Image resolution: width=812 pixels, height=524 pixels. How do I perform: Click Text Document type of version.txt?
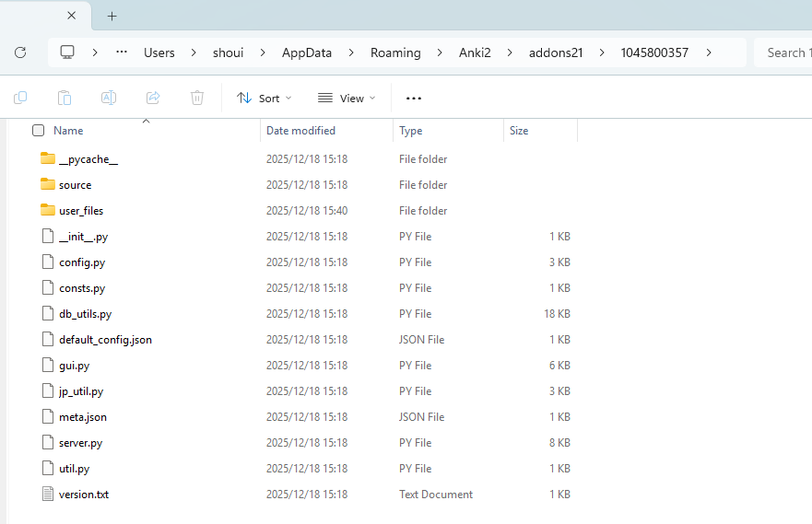pos(436,495)
